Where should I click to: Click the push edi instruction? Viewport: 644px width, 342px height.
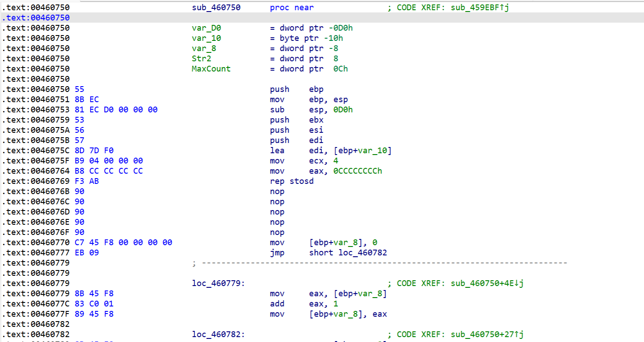point(296,140)
